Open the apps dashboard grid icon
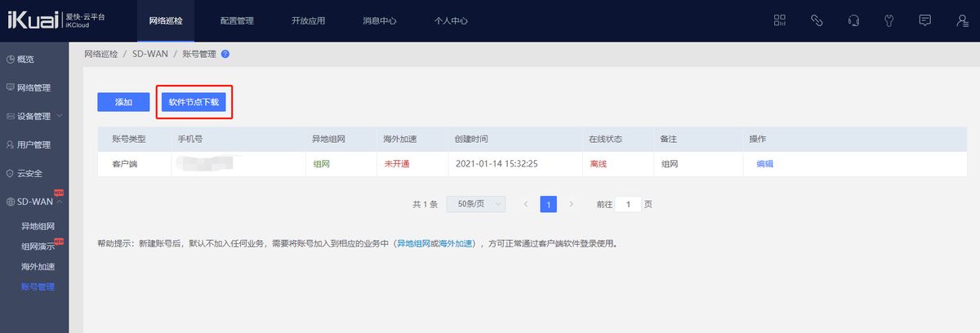 coord(779,20)
